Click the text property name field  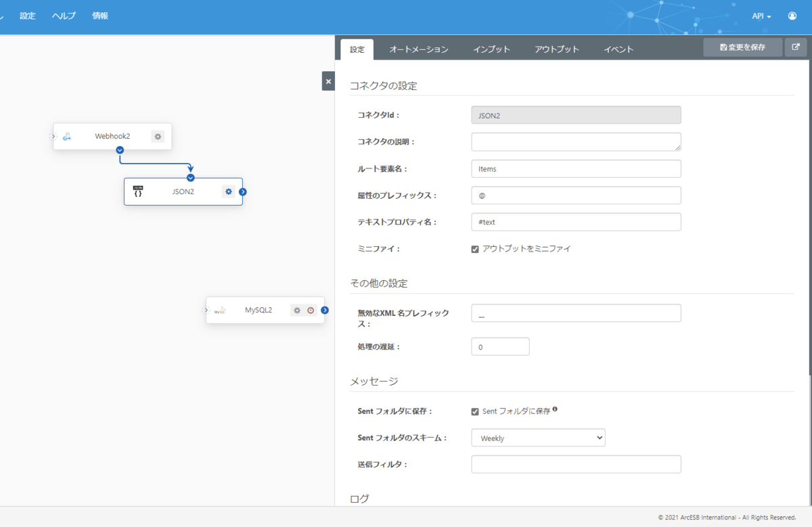576,222
